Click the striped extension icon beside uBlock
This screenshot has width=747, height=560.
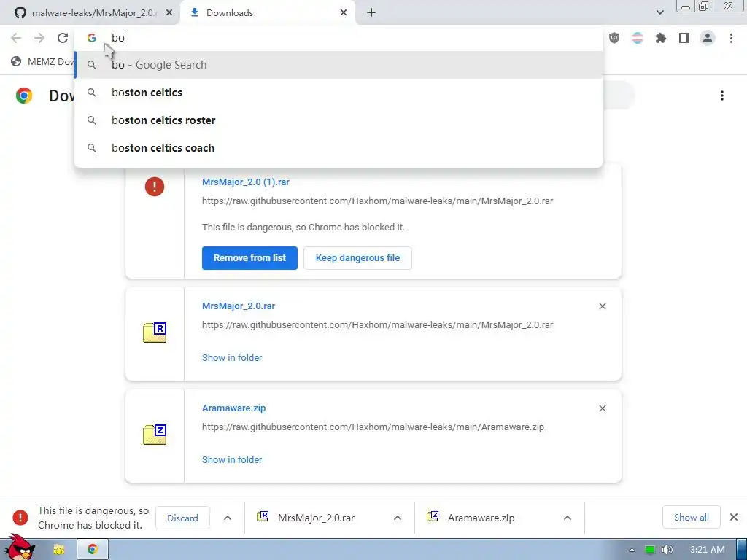click(x=638, y=38)
